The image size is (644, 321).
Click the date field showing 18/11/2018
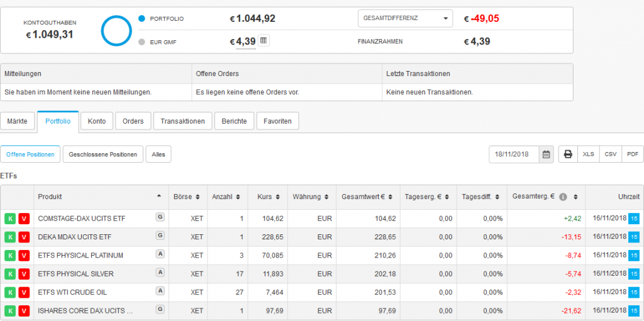(514, 154)
